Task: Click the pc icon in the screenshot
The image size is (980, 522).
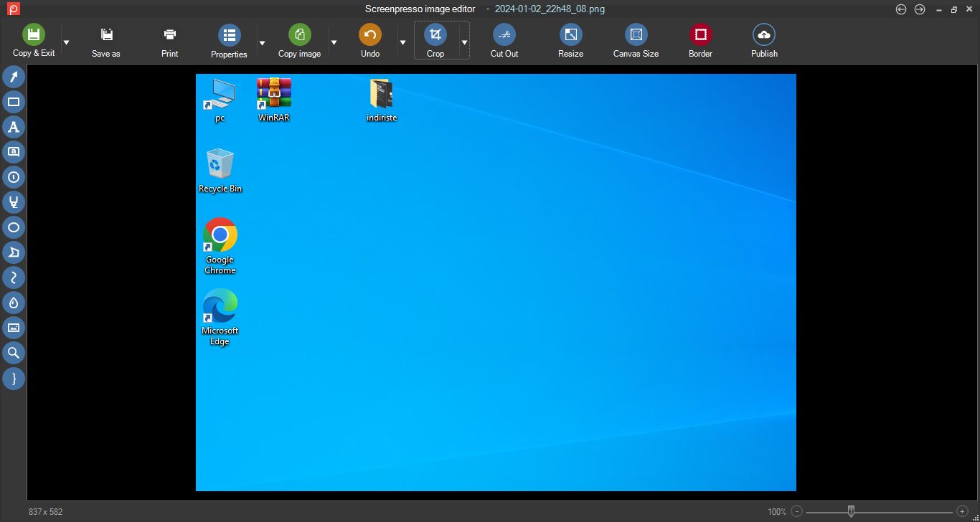Action: point(220,100)
